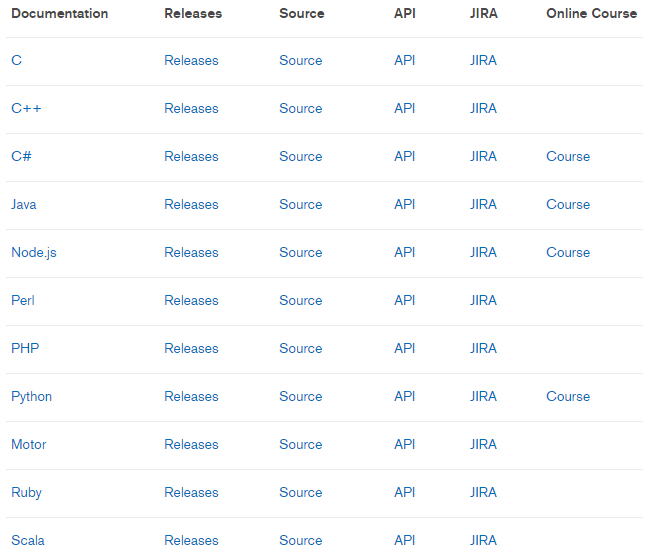Visit the JIRA tracker for Java
This screenshot has width=652, height=558.
pyautogui.click(x=483, y=205)
